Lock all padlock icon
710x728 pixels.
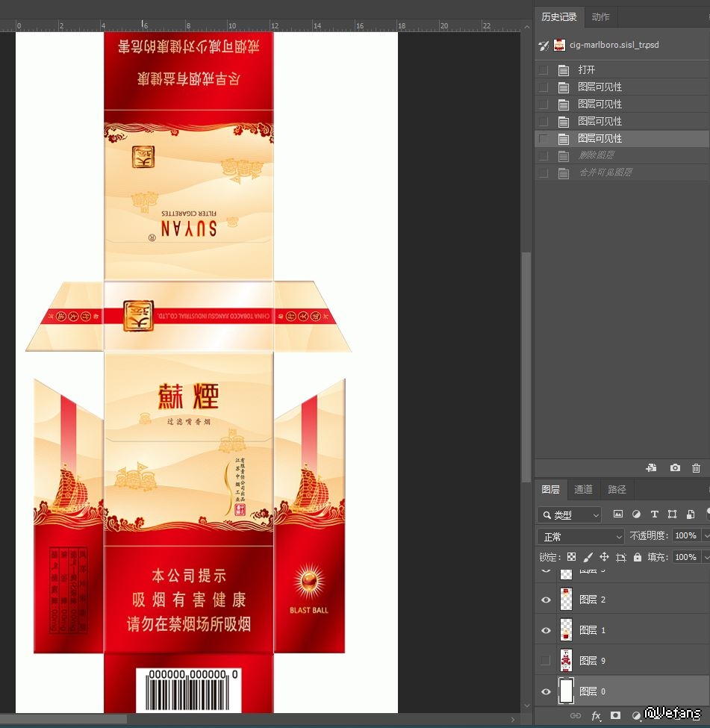click(638, 557)
